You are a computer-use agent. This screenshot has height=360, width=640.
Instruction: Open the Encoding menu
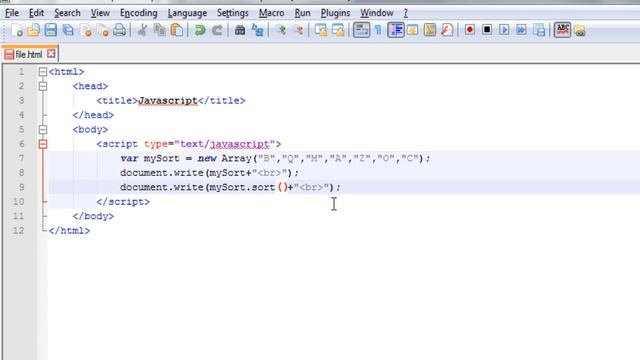pos(138,13)
